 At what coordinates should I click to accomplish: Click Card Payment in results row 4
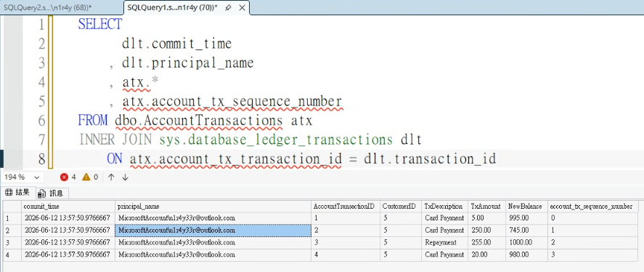click(444, 255)
